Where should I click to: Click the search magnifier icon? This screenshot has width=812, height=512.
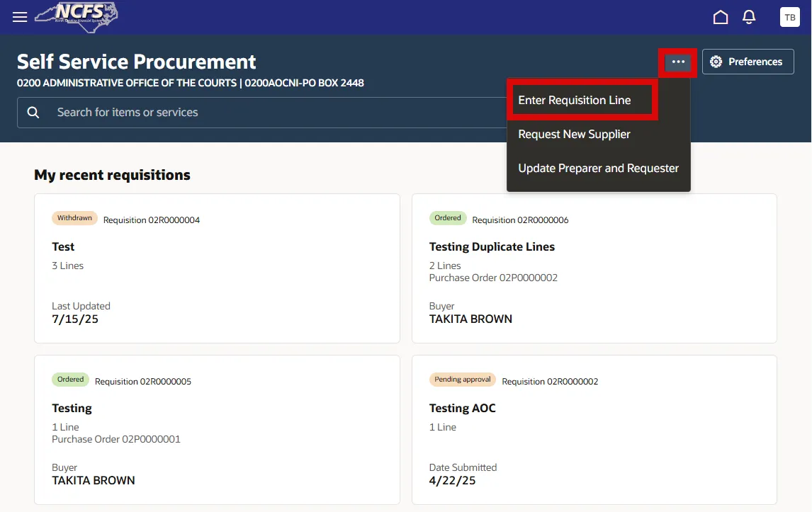click(x=33, y=113)
